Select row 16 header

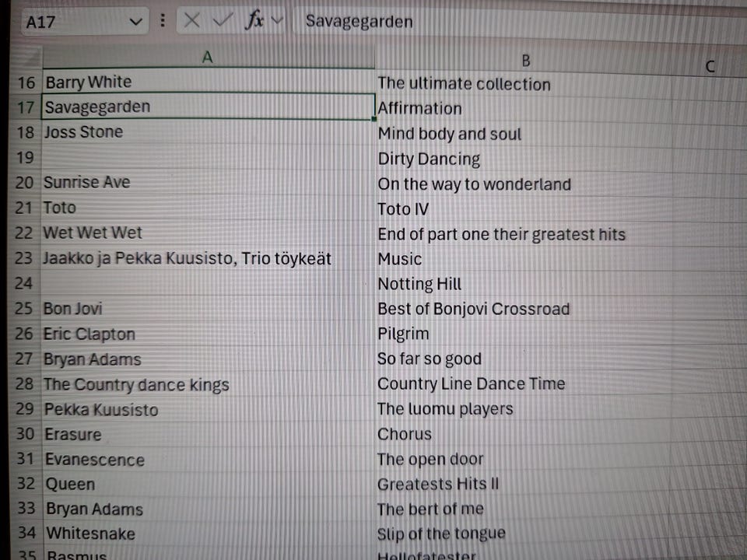26,82
